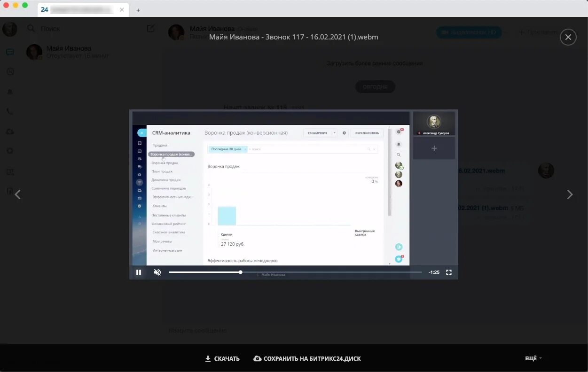588x372 pixels.
Task: Unmute the video sound
Action: [x=157, y=272]
